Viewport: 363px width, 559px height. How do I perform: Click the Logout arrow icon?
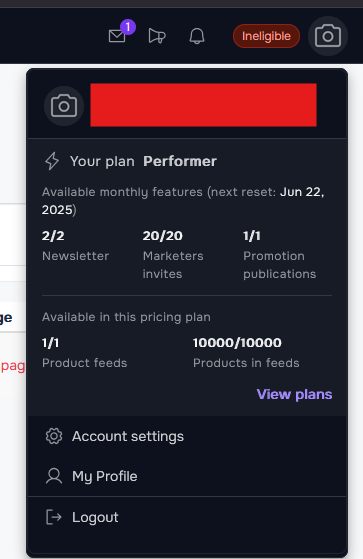pyautogui.click(x=54, y=517)
